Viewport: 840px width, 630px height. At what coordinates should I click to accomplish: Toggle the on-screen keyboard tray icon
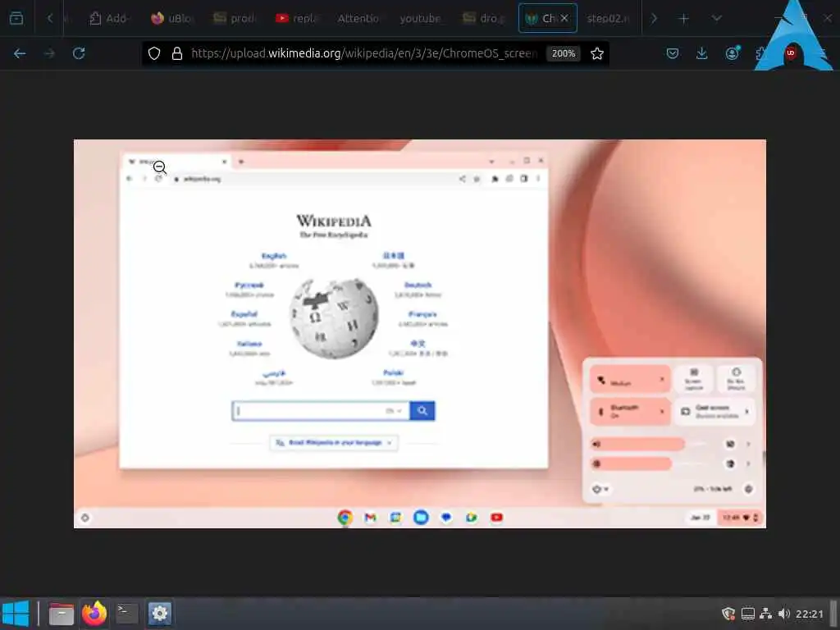point(748,614)
